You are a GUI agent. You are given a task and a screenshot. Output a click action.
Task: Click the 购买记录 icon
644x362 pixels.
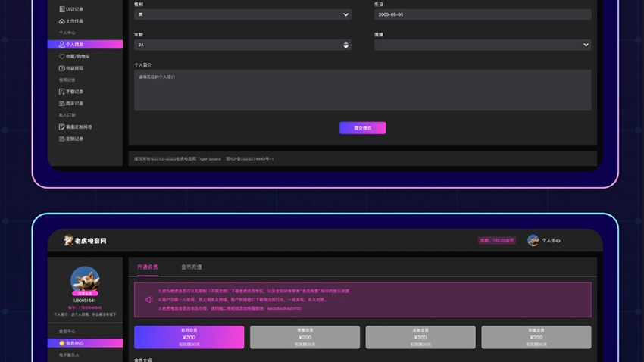[x=62, y=103]
